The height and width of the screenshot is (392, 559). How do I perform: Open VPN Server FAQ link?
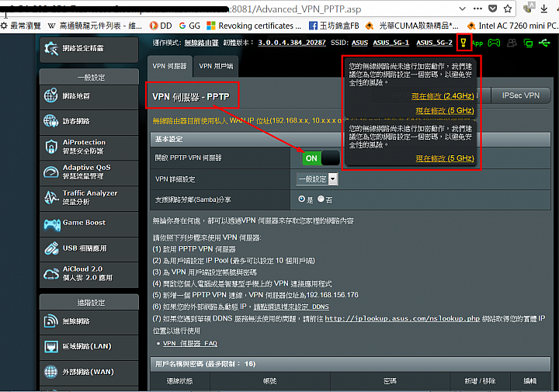[190, 343]
